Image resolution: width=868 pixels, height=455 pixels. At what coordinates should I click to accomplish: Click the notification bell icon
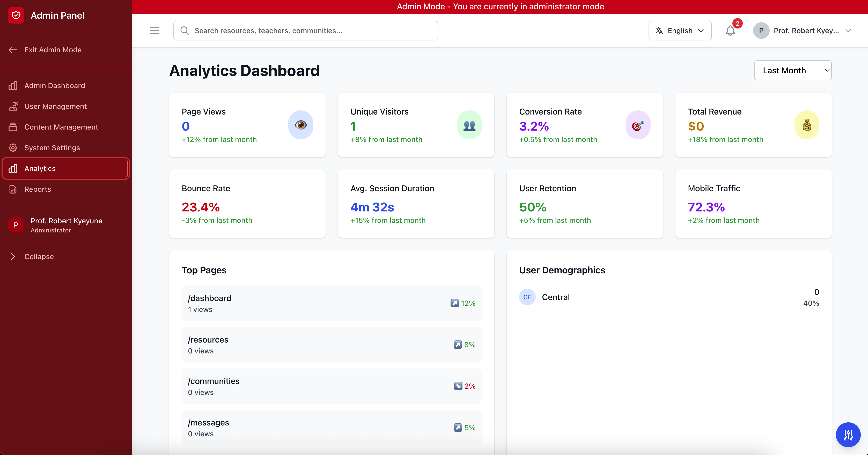point(730,31)
